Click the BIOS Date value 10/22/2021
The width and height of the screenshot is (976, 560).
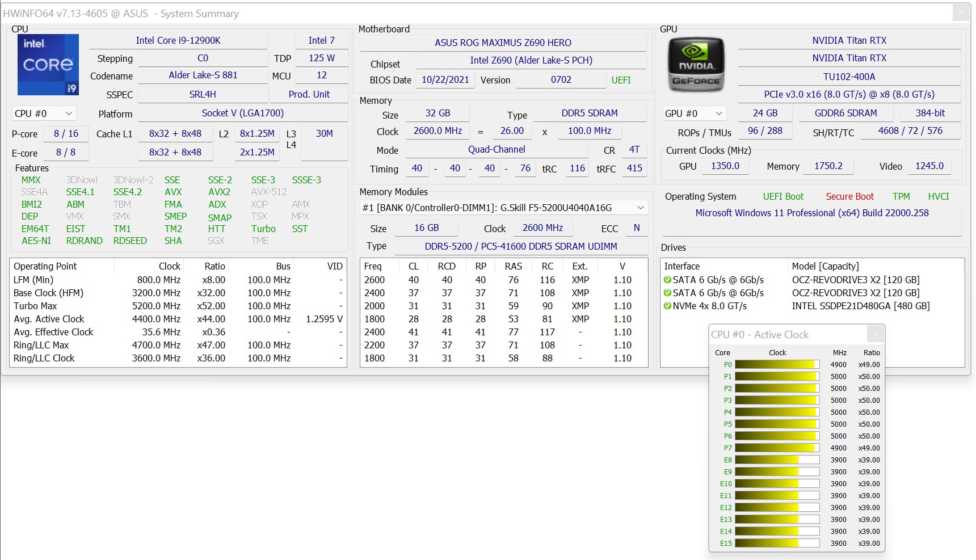coord(445,80)
